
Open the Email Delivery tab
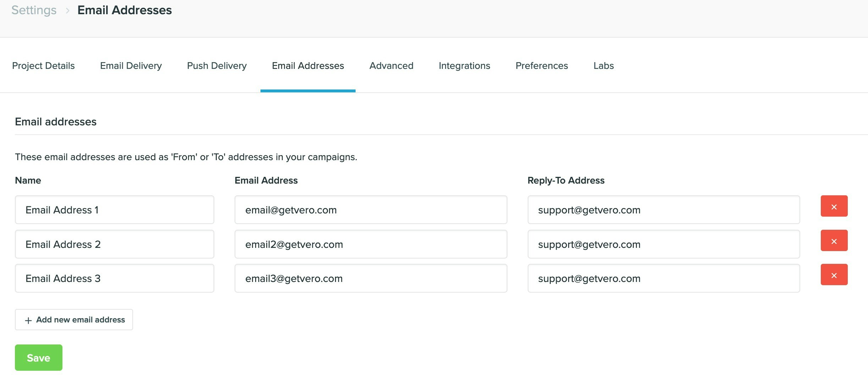131,66
